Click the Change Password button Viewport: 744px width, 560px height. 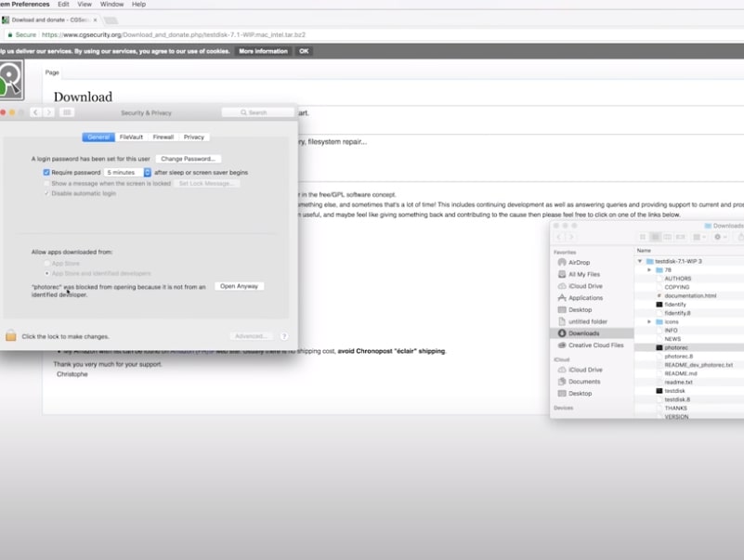coord(189,159)
